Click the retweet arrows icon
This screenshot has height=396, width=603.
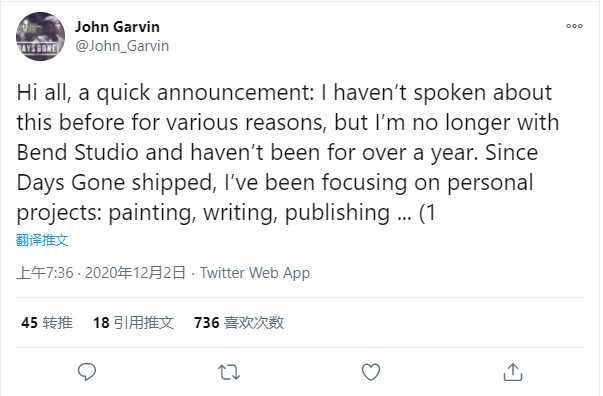coord(229,372)
